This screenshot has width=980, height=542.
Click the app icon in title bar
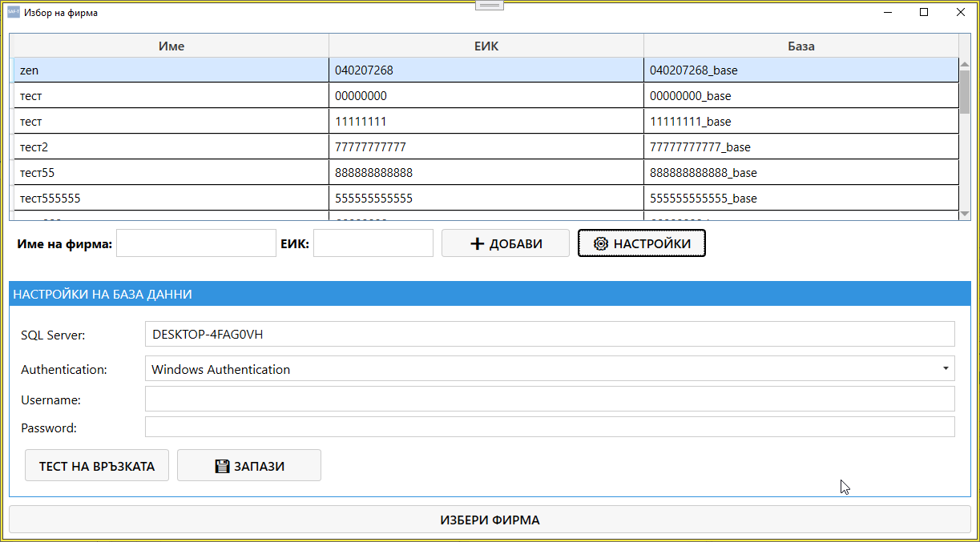[x=14, y=12]
